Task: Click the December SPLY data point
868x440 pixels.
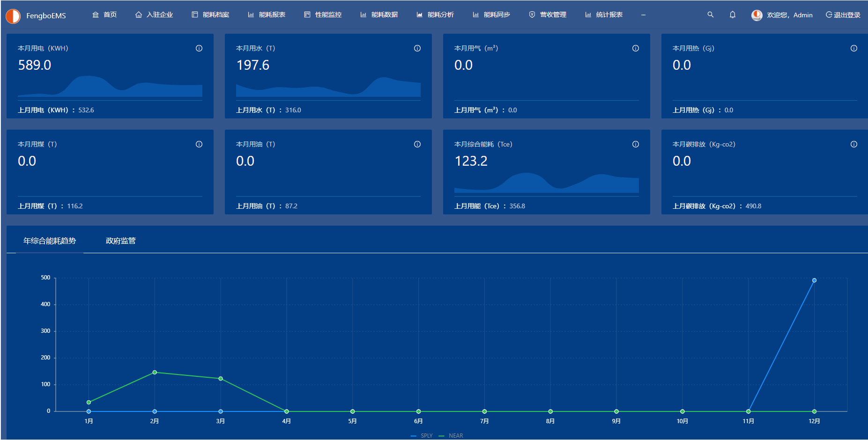Action: (x=814, y=280)
